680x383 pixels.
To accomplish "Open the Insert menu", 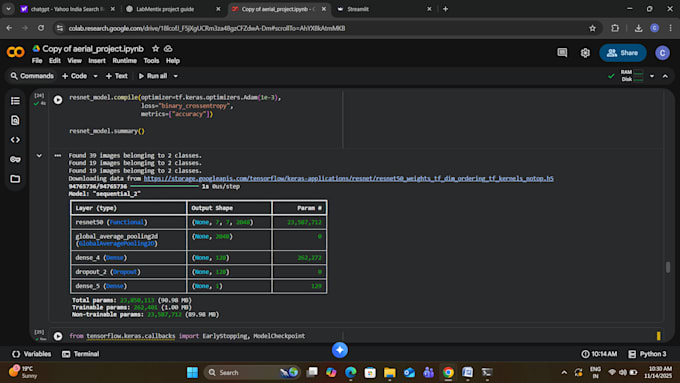I will click(x=97, y=61).
